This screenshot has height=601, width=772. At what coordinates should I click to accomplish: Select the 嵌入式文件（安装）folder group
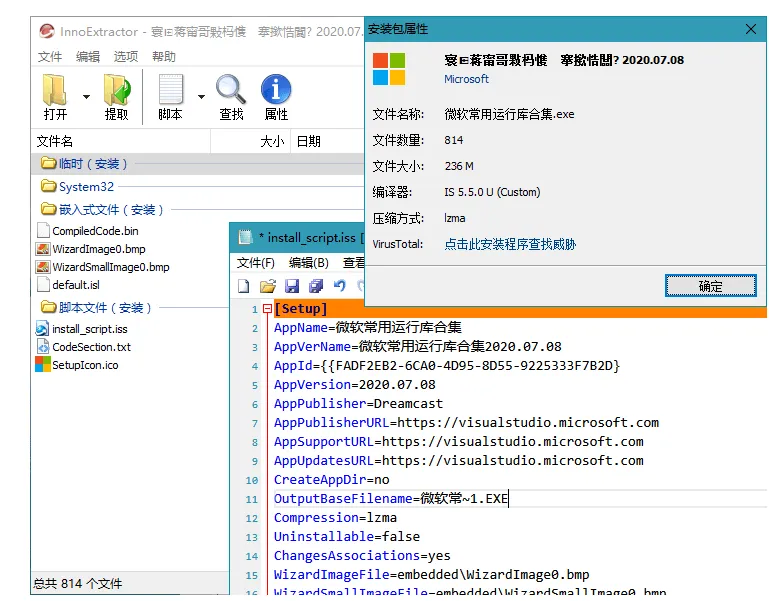198,210
